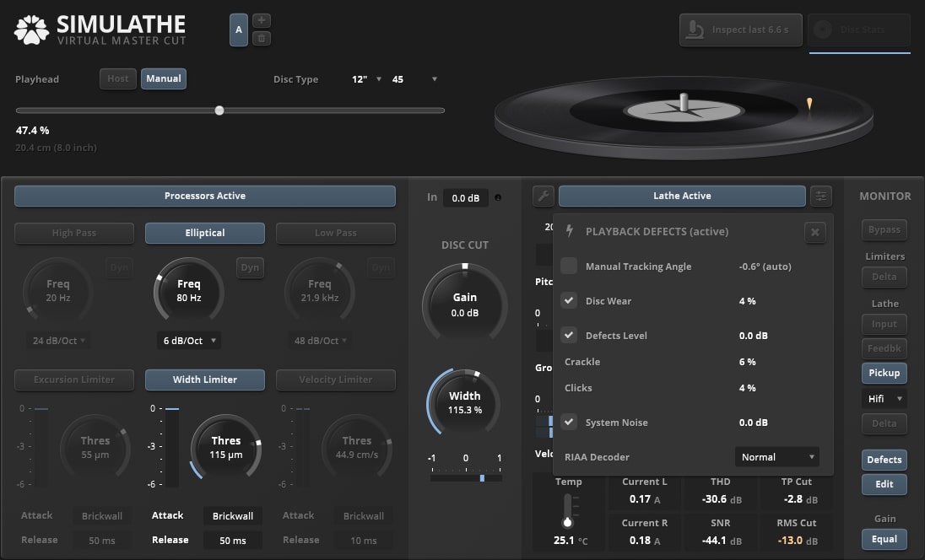Click the small info icon next to In field

click(x=497, y=198)
